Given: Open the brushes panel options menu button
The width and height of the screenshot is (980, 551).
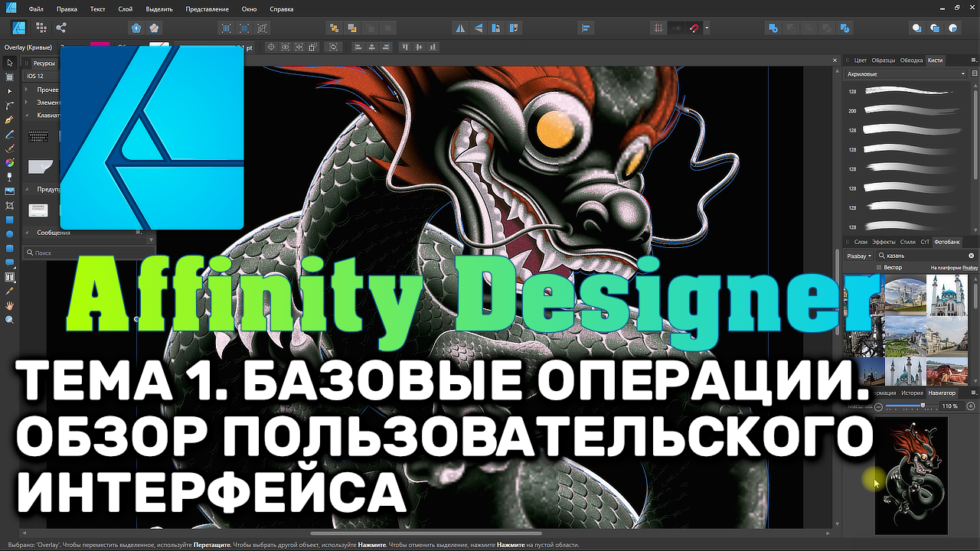Looking at the screenshot, I should click(x=972, y=60).
